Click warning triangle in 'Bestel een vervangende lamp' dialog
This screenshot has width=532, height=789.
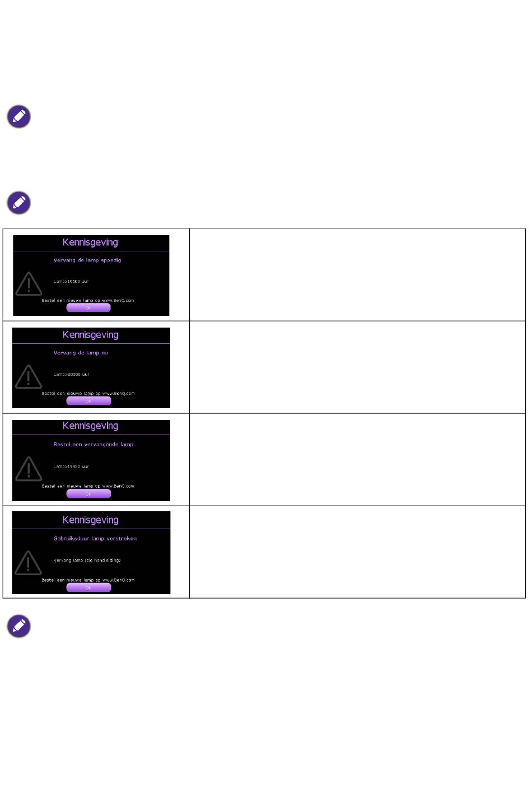(29, 469)
